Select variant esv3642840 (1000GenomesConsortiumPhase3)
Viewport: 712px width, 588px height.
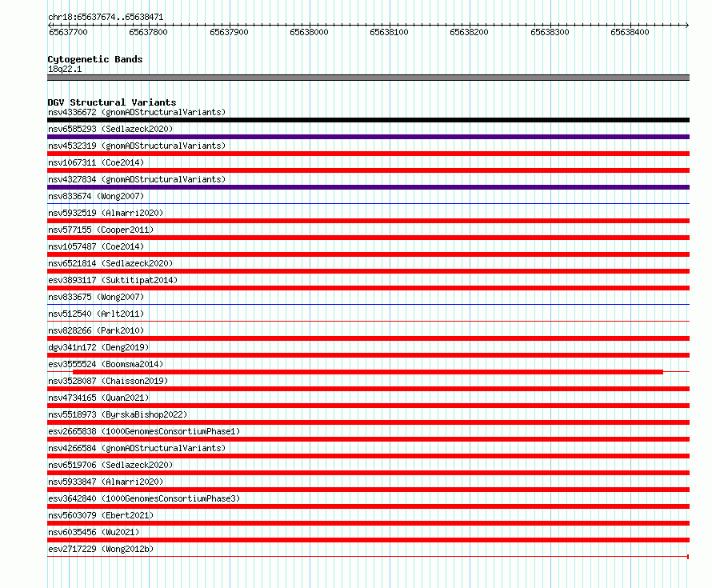[x=144, y=498]
